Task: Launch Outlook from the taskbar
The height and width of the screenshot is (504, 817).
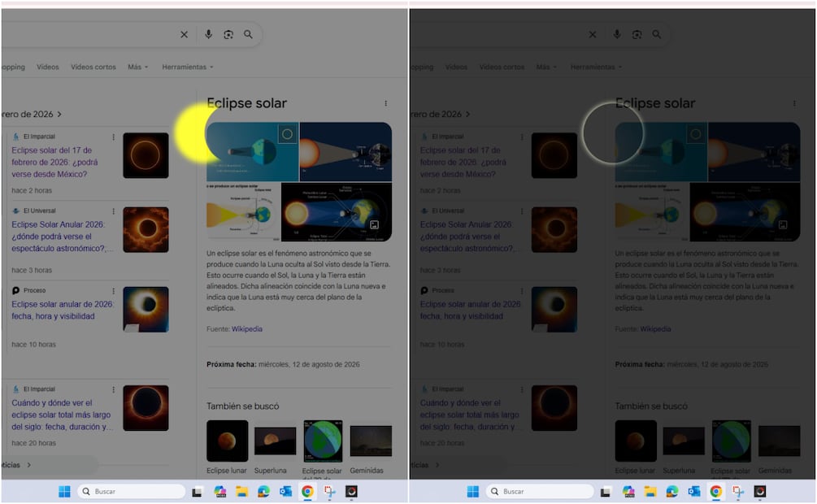Action: pos(286,492)
